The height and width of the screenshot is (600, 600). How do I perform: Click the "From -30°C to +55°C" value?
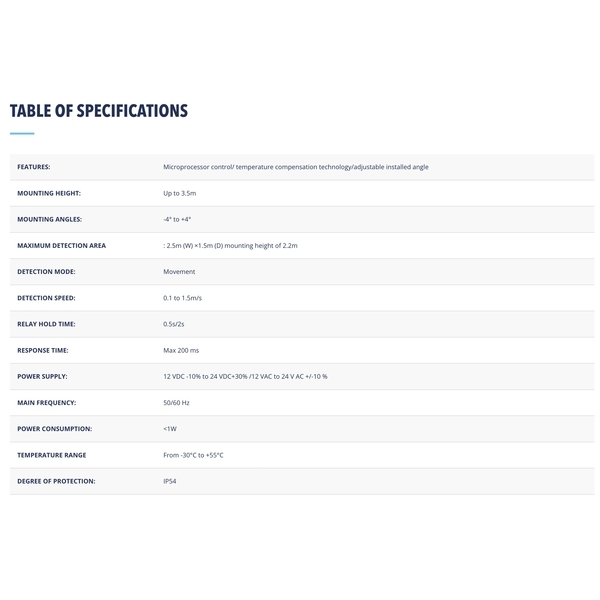click(x=193, y=455)
